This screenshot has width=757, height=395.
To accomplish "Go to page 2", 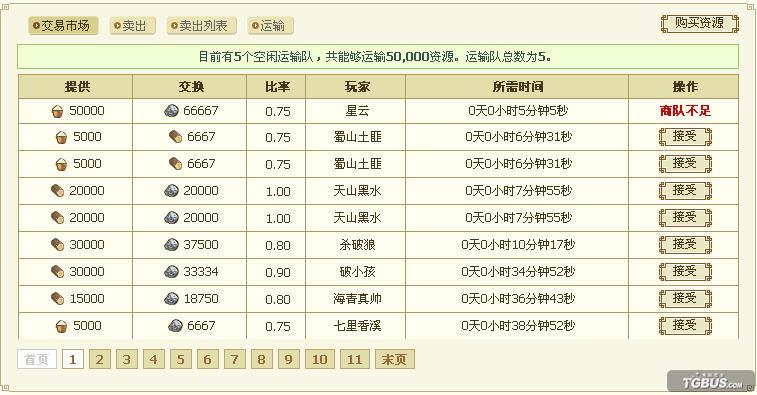I will 99,359.
